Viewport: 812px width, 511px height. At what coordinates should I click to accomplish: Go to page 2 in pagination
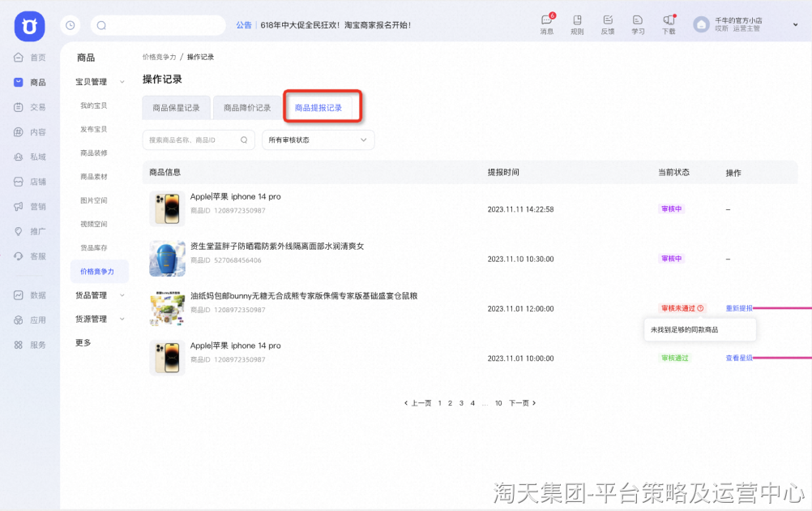click(x=450, y=403)
